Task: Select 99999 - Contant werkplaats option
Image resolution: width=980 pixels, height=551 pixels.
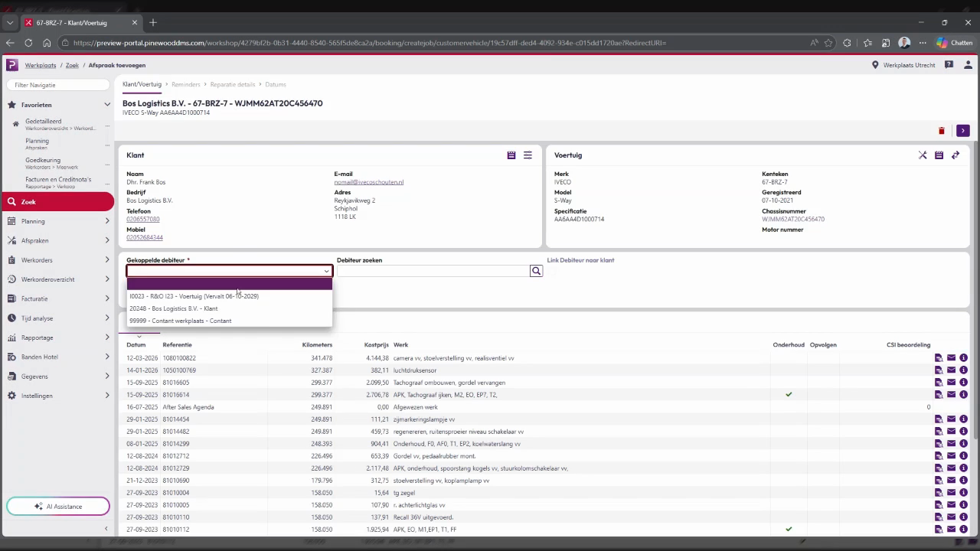Action: coord(229,321)
